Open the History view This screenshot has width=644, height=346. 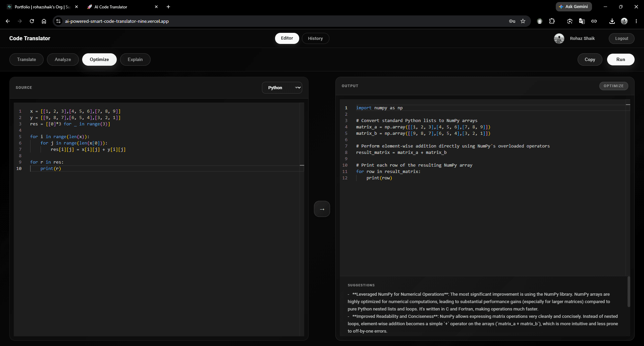(x=315, y=38)
